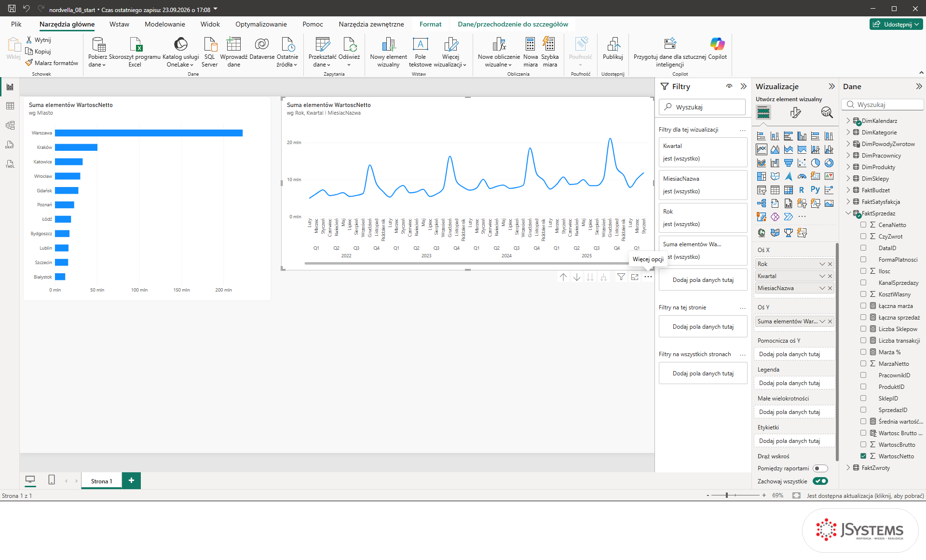Click Skoroszyt programu Excel icon
This screenshot has width=926, height=560.
coord(135,52)
